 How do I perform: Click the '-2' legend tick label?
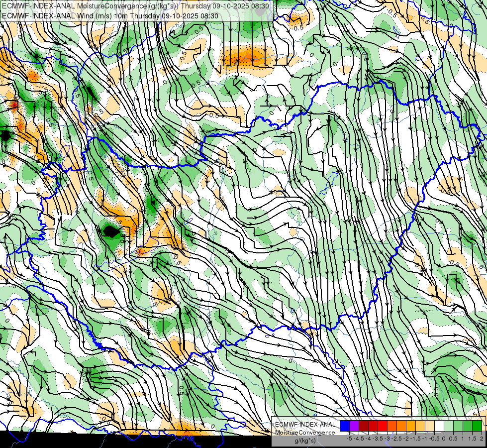tap(406, 439)
